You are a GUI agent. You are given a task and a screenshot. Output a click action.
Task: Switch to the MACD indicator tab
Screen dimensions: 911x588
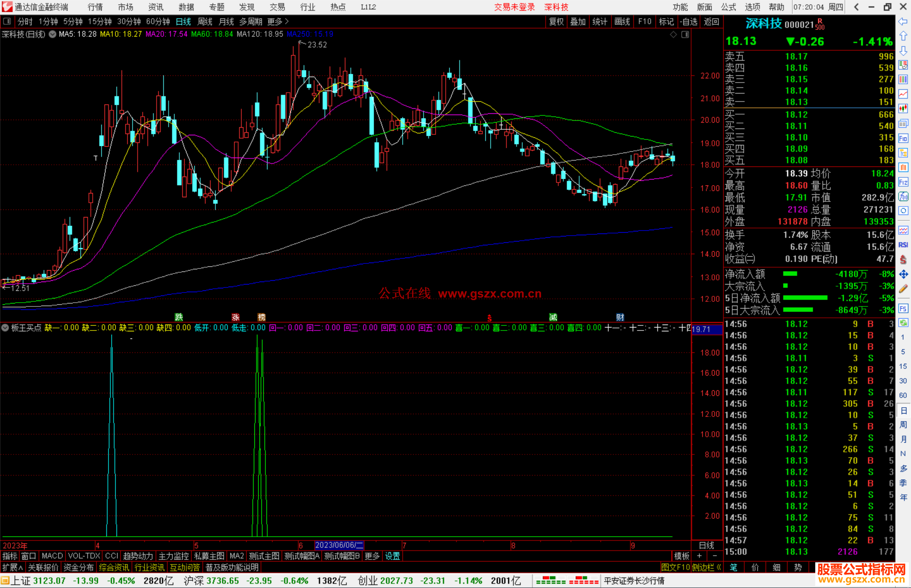[x=52, y=556]
